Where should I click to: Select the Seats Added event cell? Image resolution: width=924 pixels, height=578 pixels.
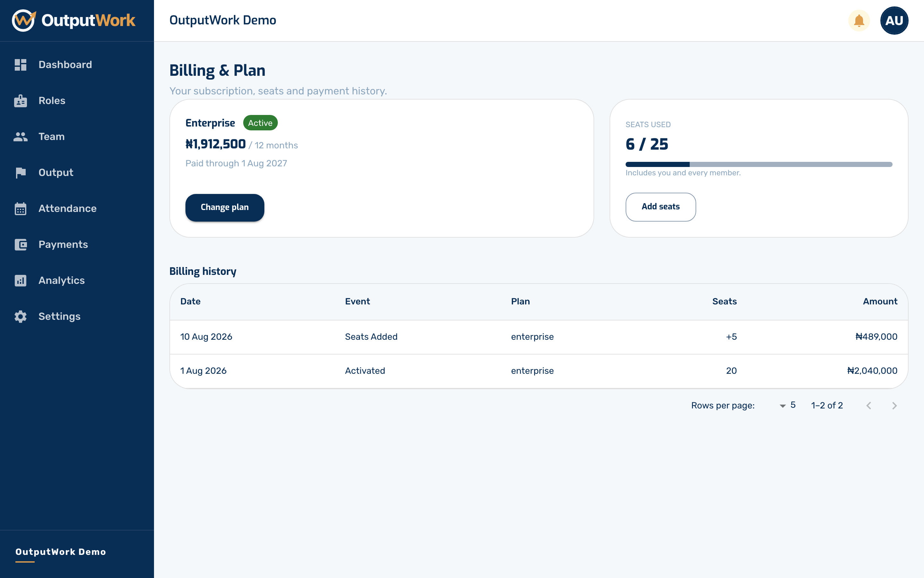(x=371, y=337)
